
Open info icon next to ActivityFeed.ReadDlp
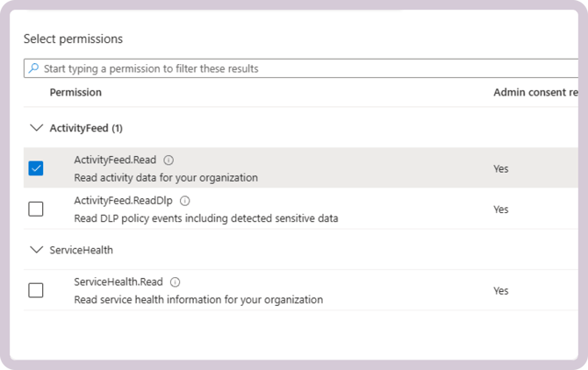tap(184, 201)
